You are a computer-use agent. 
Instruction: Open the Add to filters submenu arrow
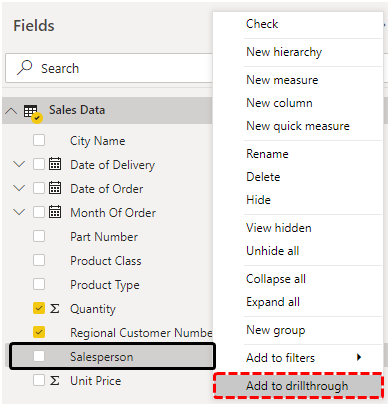point(359,357)
